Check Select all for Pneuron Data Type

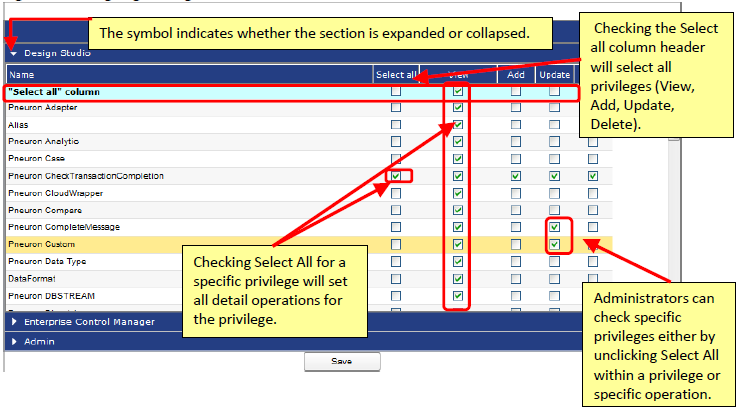point(396,262)
